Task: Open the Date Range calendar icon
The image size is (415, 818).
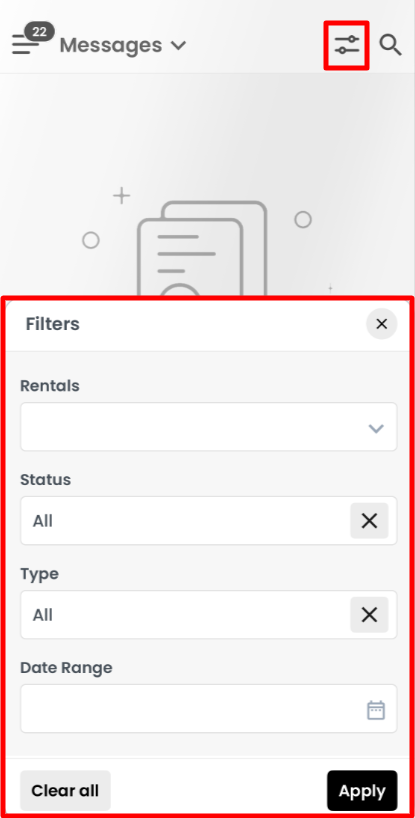Action: (376, 710)
